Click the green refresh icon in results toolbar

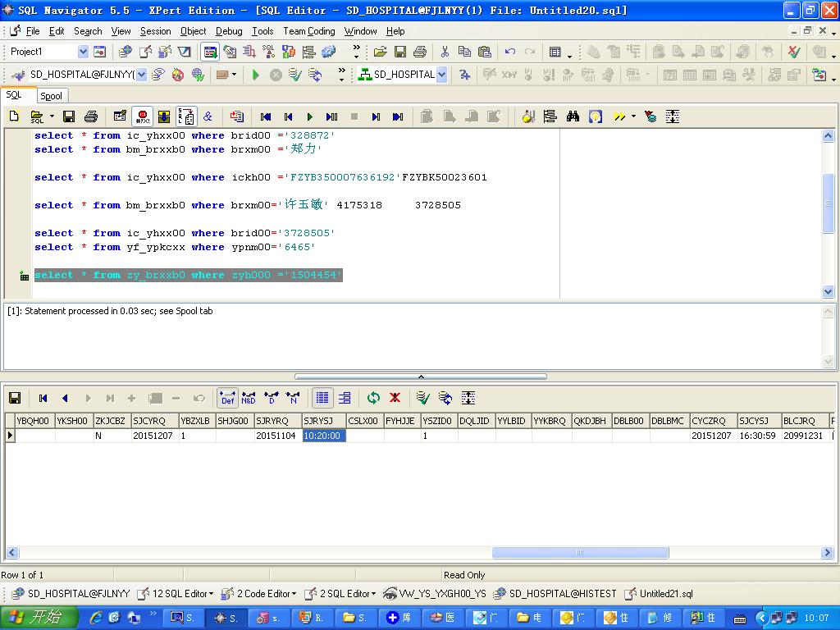pos(373,398)
